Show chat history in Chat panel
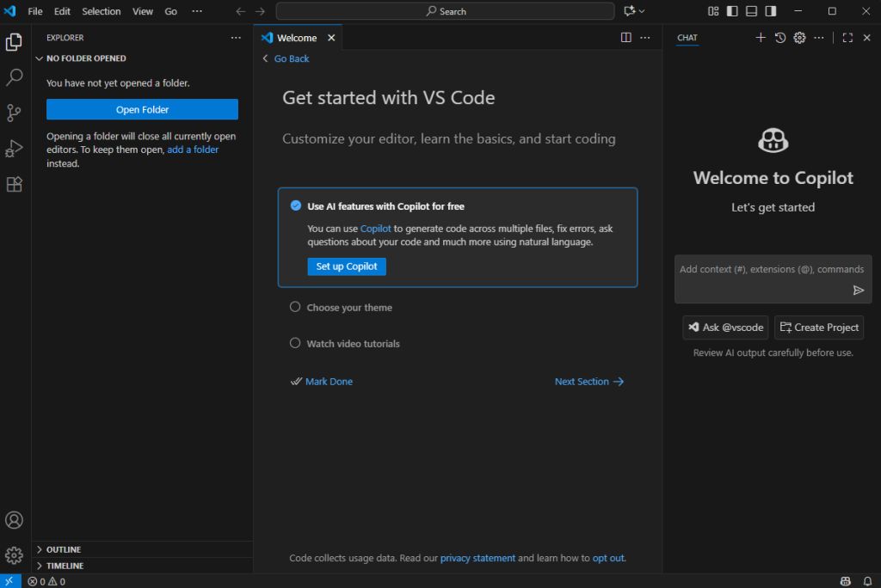 coord(780,38)
